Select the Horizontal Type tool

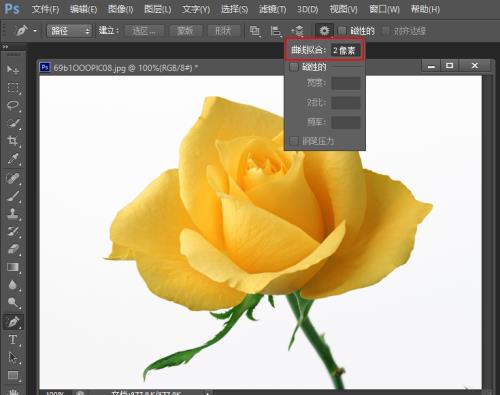point(13,340)
